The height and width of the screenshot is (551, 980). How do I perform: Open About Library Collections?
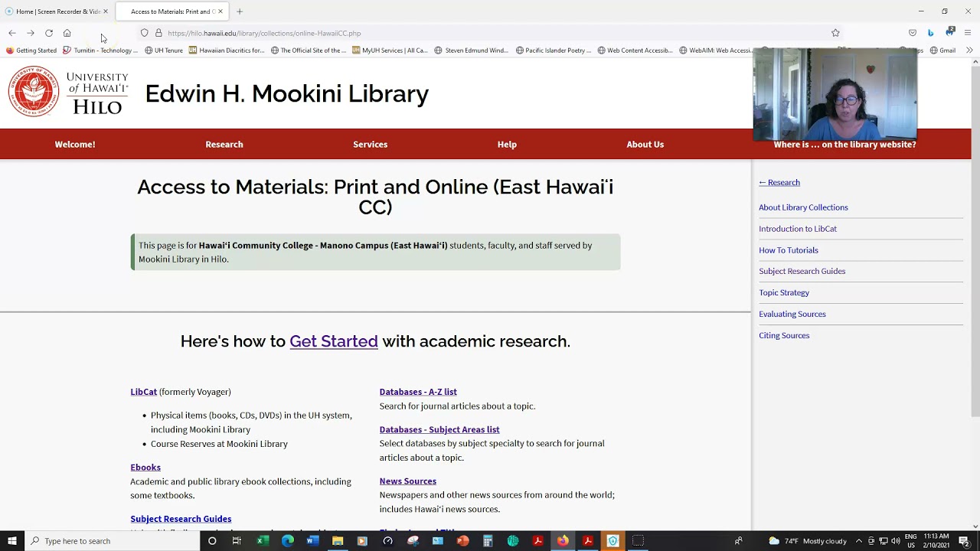[x=803, y=207]
